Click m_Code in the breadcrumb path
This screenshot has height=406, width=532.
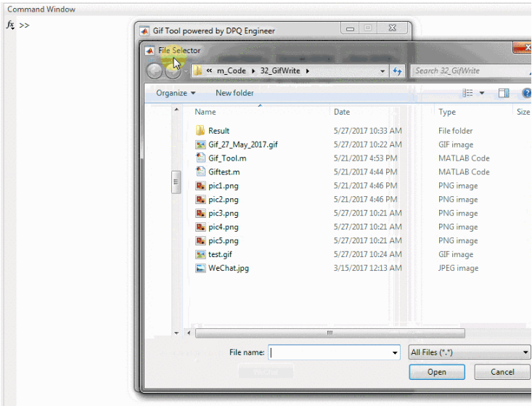231,70
